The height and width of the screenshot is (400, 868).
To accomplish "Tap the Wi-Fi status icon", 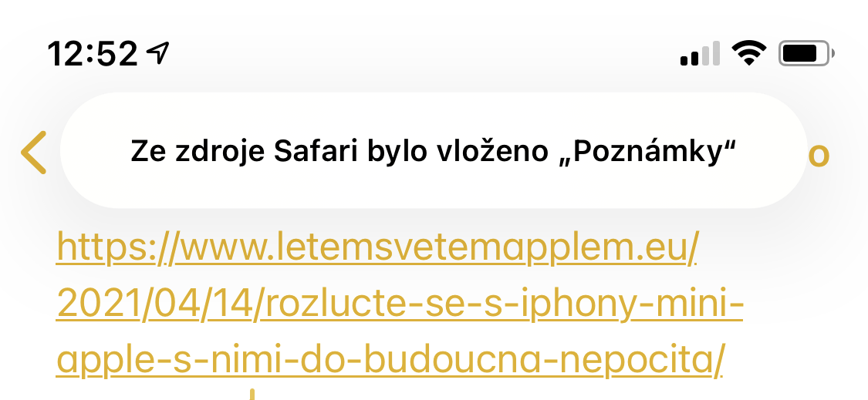I will pyautogui.click(x=748, y=53).
